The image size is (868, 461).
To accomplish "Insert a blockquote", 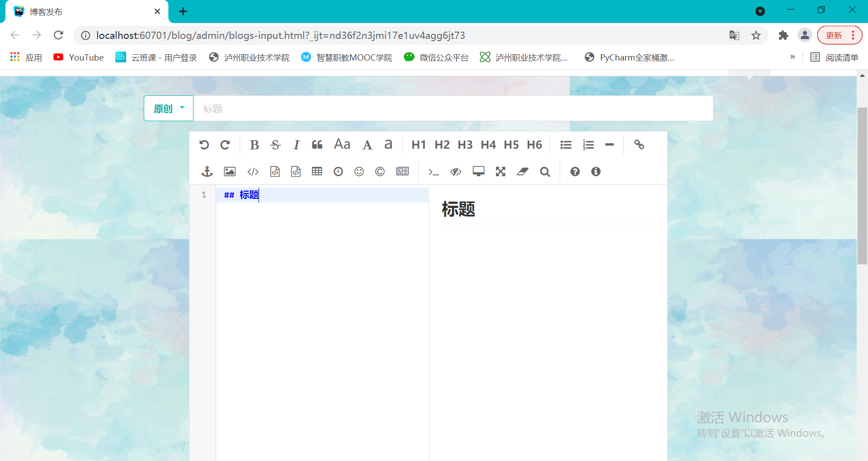I will pos(317,145).
